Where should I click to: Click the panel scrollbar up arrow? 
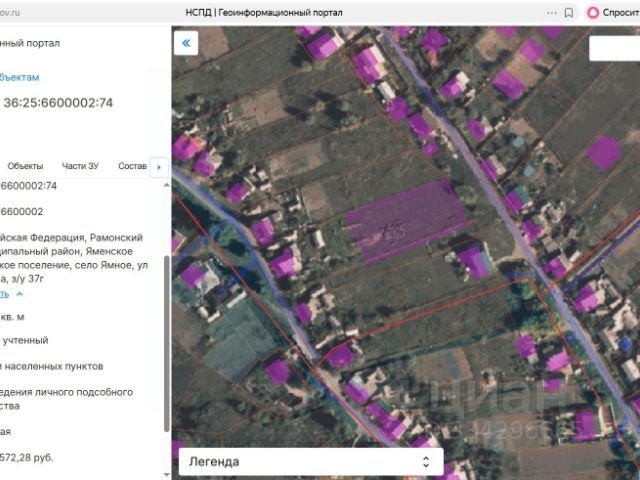click(x=167, y=185)
